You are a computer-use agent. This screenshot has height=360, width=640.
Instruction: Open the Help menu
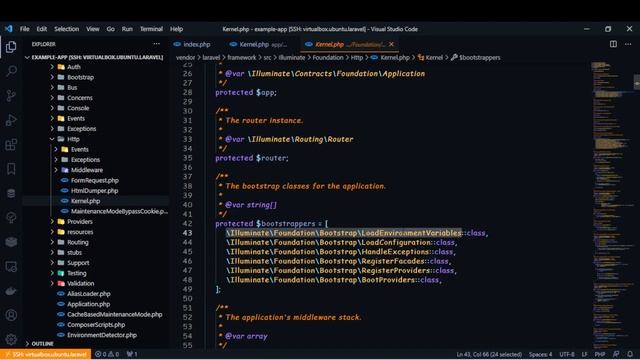[x=176, y=29]
